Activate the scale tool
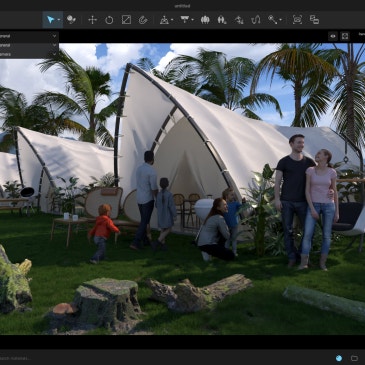The height and width of the screenshot is (365, 365). [126, 20]
